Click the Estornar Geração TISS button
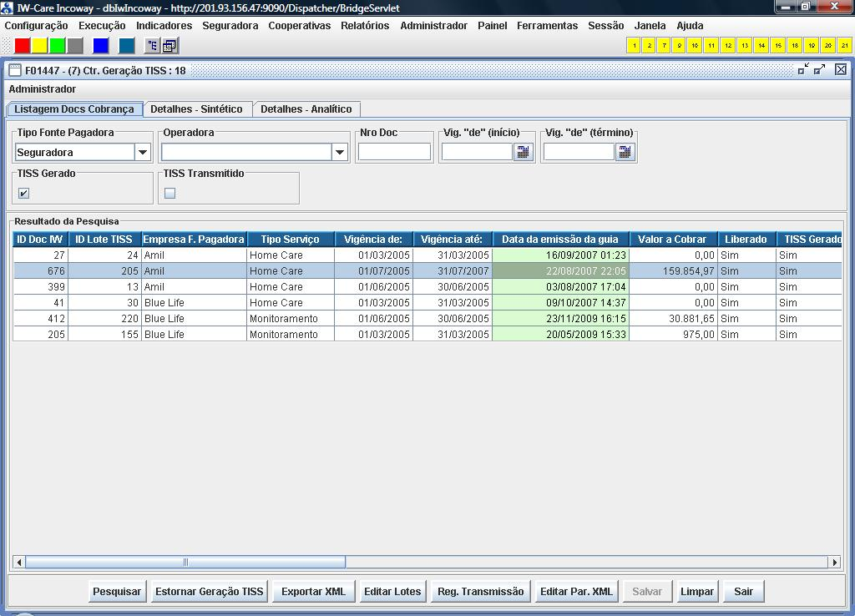Viewport: 855px width, 616px height. pos(210,592)
